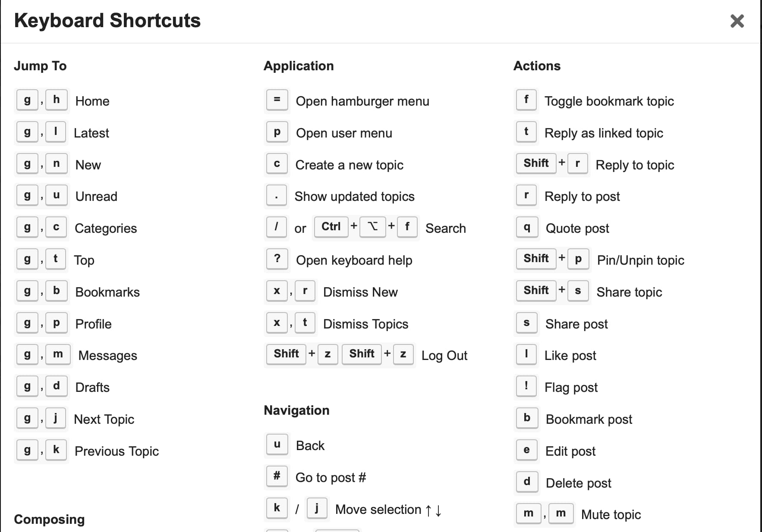The image size is (762, 532).
Task: Click the 'u' key beside Back
Action: 277,444
